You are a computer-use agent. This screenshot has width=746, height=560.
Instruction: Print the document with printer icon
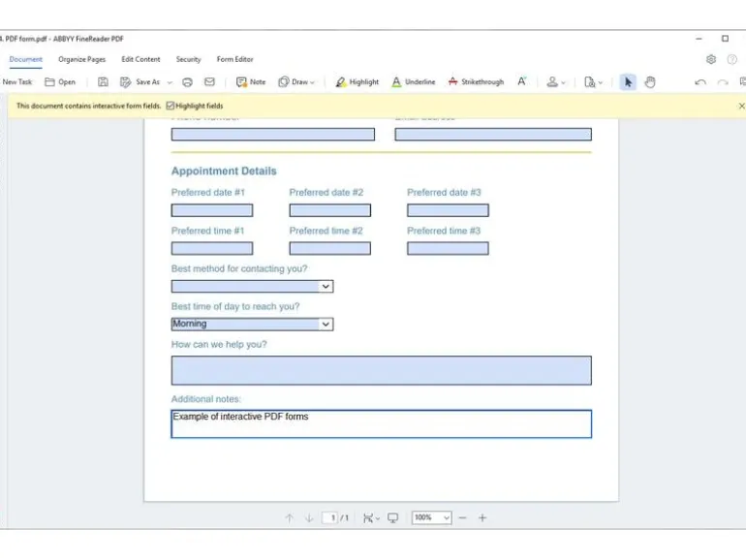[187, 81]
